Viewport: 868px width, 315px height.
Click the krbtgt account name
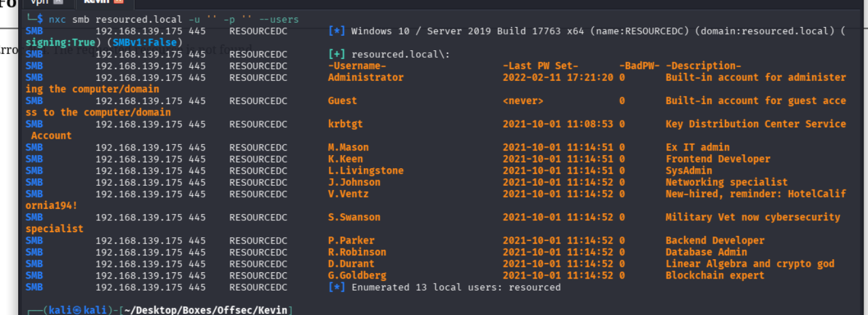pos(345,124)
